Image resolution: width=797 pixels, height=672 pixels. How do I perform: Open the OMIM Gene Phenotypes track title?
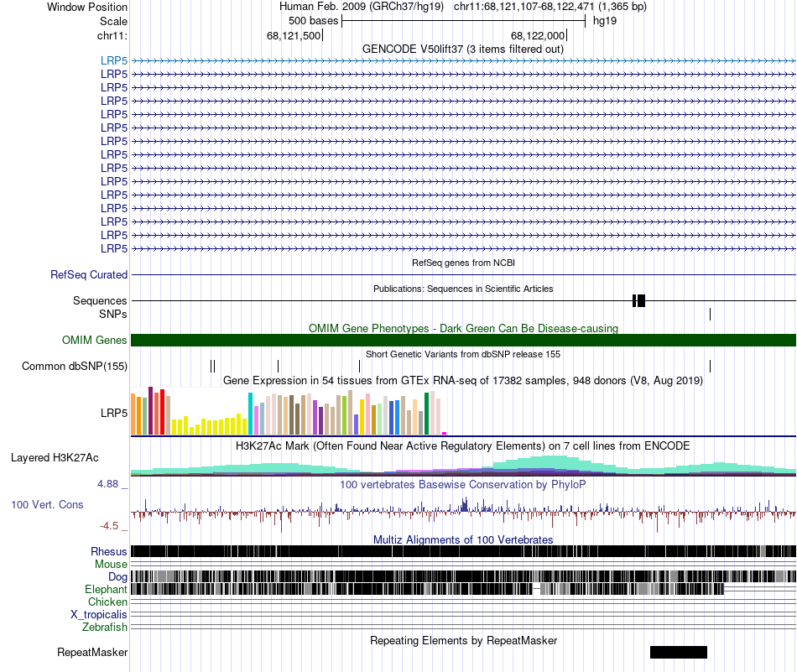(463, 328)
